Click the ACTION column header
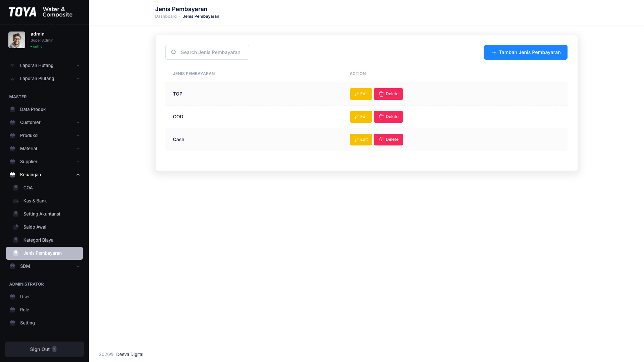The image size is (644, 362). (358, 74)
